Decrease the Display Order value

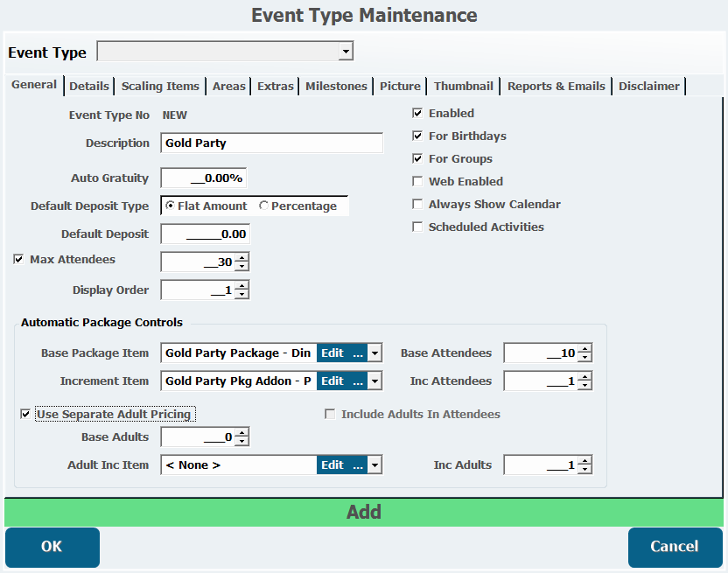tap(241, 294)
